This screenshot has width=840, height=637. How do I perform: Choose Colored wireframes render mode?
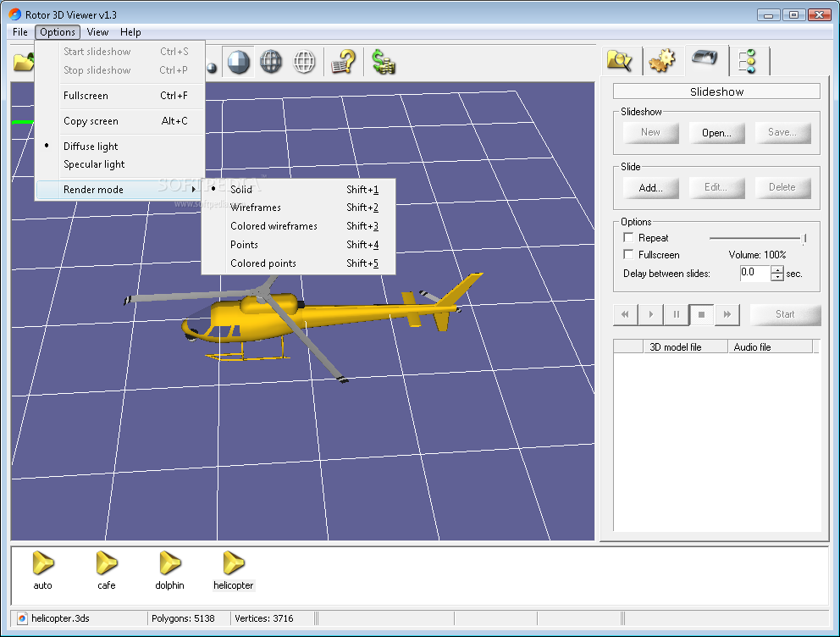tap(298, 226)
